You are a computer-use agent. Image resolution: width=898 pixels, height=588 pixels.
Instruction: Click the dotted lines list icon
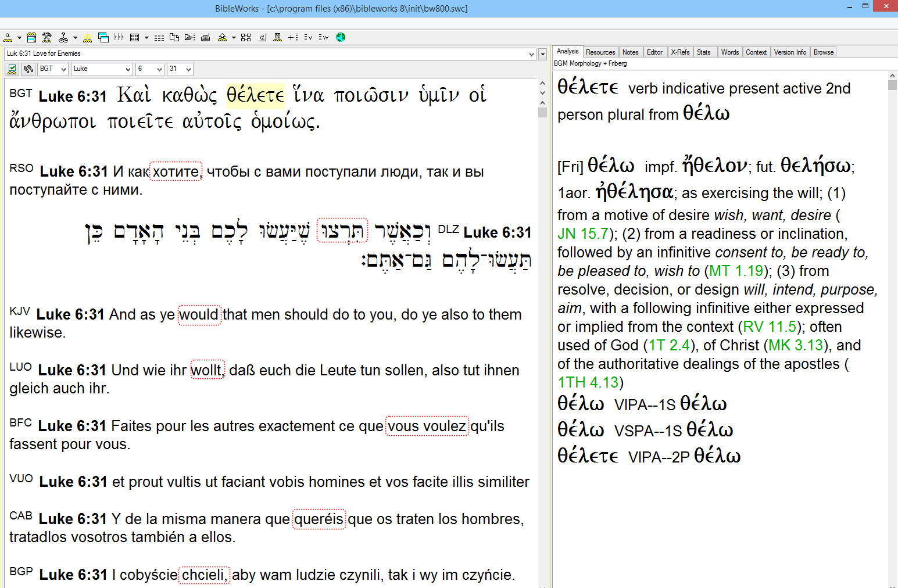pyautogui.click(x=159, y=37)
